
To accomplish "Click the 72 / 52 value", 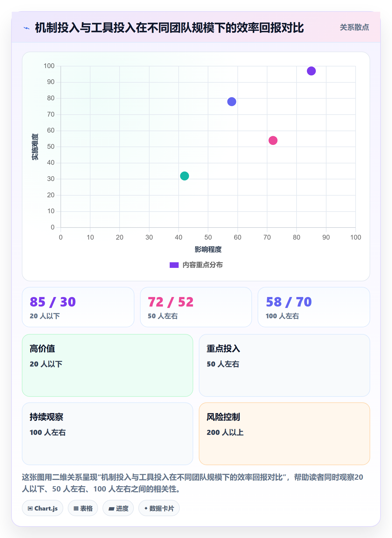I will pos(171,302).
